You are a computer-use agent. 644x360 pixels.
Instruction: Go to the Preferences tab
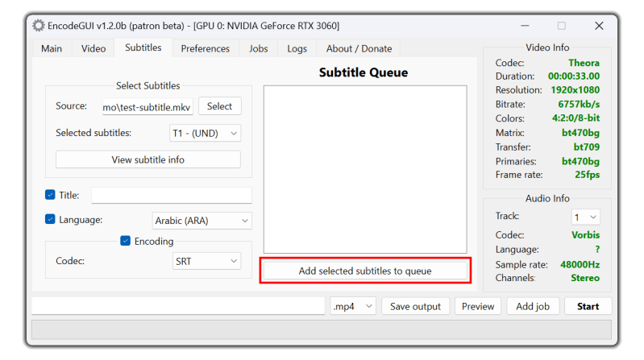tap(206, 48)
